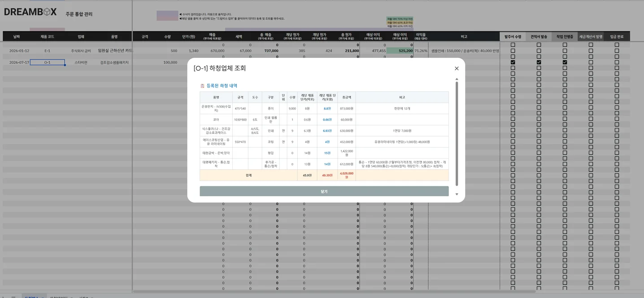Click the 닫기 button in the dialog
Screen dimensions: 644x298
324,191
